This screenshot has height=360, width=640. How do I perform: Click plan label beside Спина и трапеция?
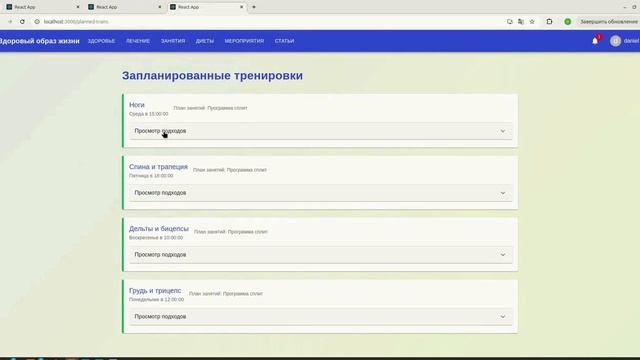230,170
